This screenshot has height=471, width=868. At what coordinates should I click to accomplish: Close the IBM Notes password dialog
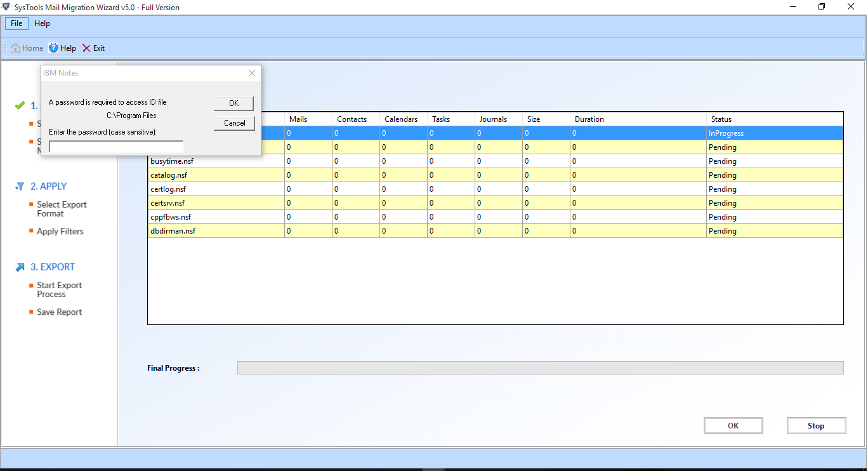point(252,73)
